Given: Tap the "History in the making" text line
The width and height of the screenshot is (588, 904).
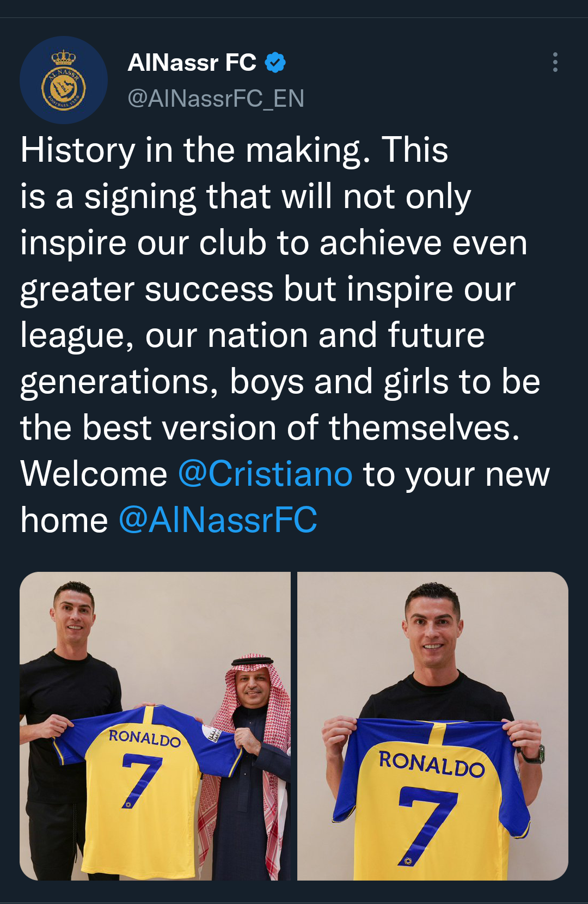Looking at the screenshot, I should (234, 150).
